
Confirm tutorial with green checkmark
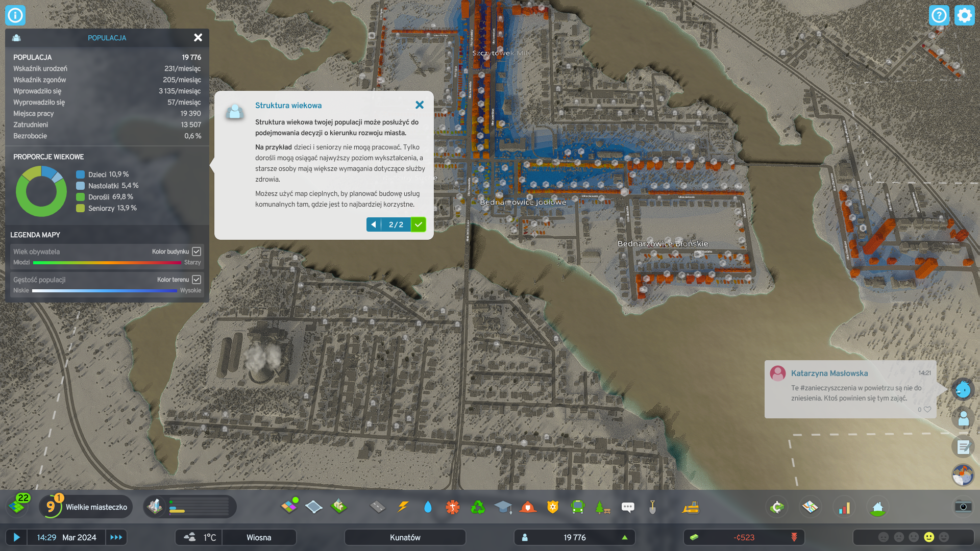(419, 224)
